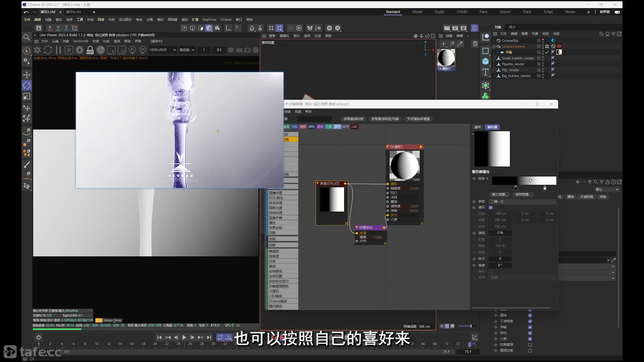Click the text spline T icon
644x362 pixels.
[485, 72]
